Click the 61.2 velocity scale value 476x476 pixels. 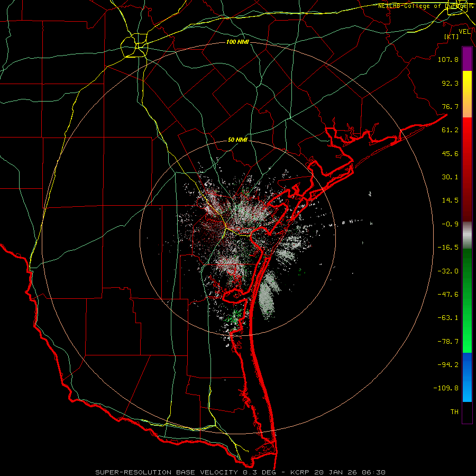450,130
